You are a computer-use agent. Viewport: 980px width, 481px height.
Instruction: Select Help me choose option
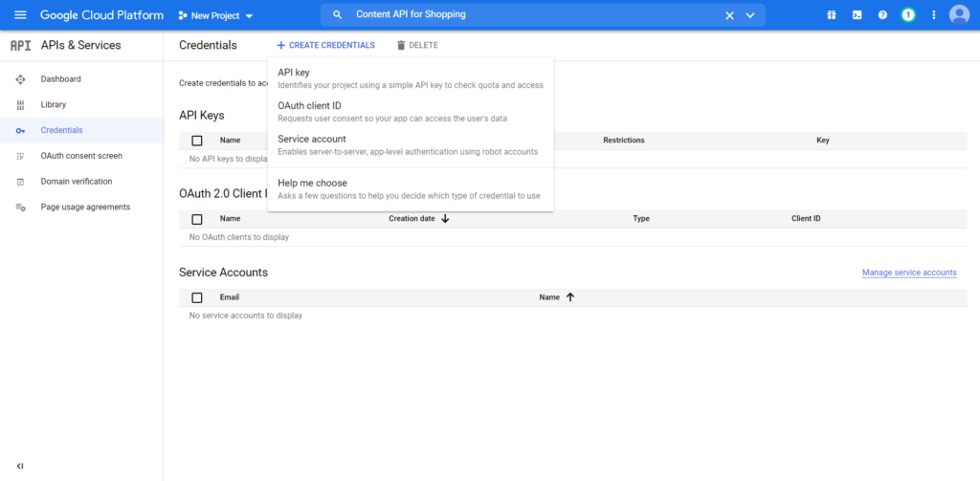pos(410,188)
